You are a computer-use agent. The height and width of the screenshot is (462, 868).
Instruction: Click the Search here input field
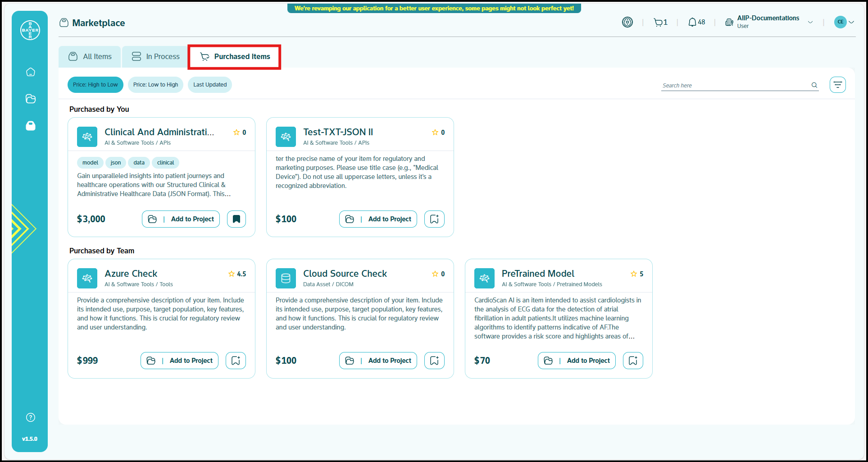click(x=734, y=85)
